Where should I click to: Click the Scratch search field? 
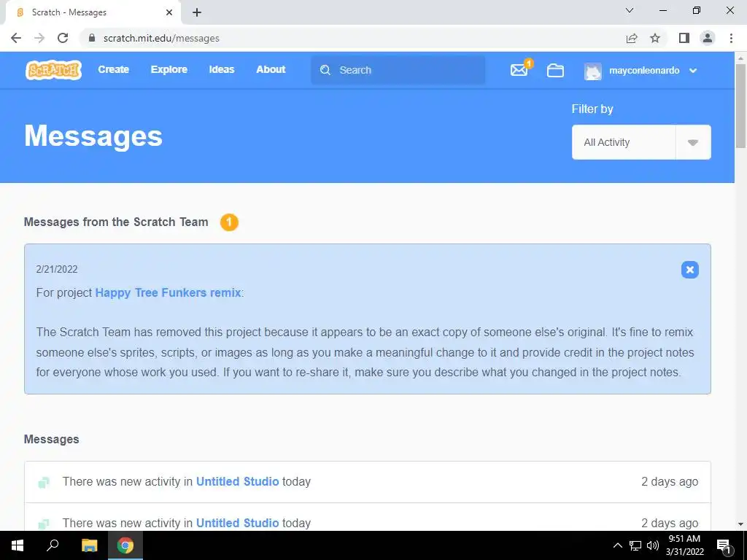click(x=398, y=70)
